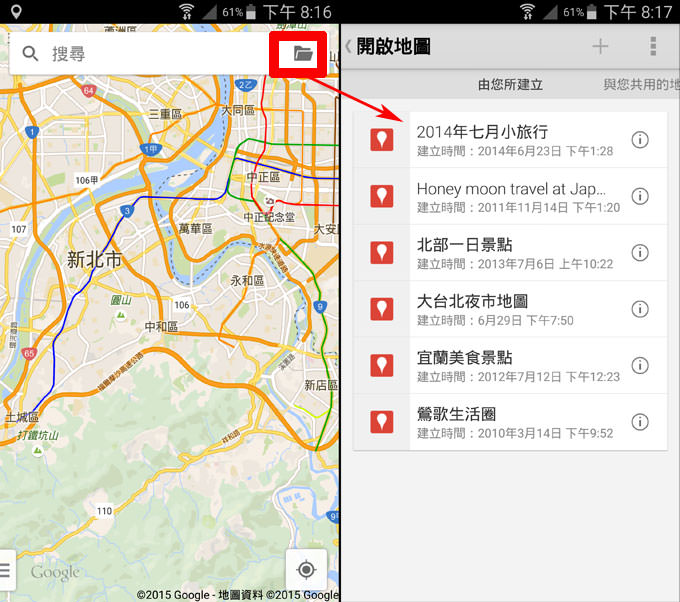The height and width of the screenshot is (602, 680).
Task: Tap red pin icon of 2014年七月小旅行
Action: [x=382, y=140]
